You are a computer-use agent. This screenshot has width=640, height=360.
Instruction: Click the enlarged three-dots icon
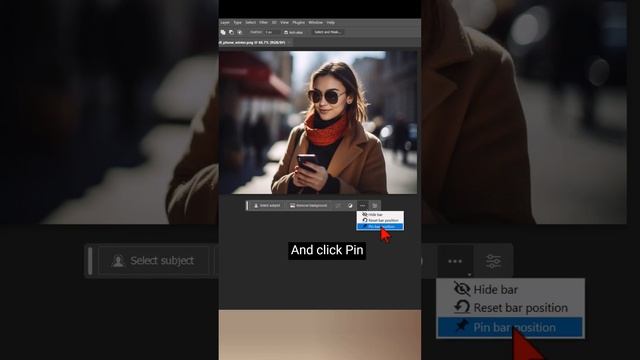pos(455,261)
